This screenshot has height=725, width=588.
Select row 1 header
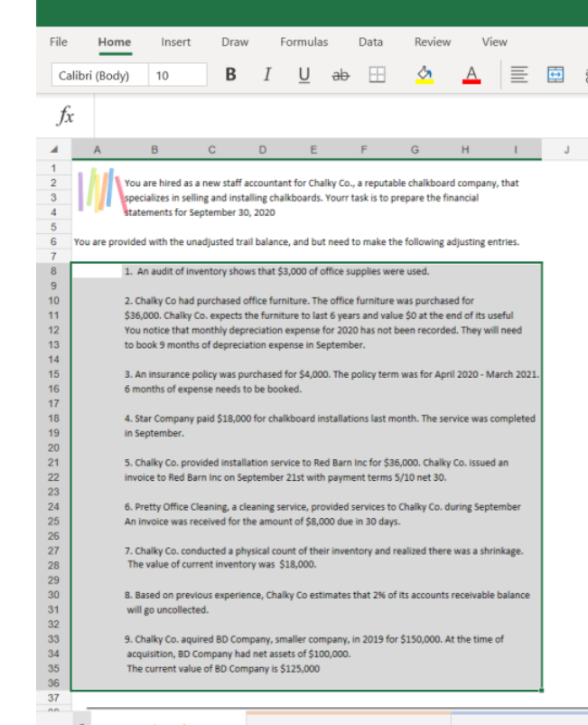53,168
